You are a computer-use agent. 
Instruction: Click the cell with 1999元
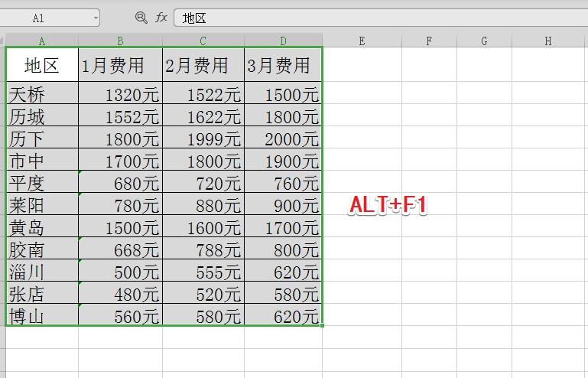(203, 137)
